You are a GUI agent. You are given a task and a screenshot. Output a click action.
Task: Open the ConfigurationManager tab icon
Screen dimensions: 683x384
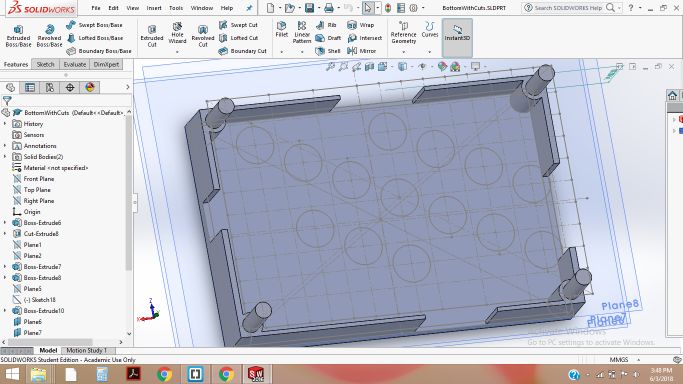pos(50,88)
